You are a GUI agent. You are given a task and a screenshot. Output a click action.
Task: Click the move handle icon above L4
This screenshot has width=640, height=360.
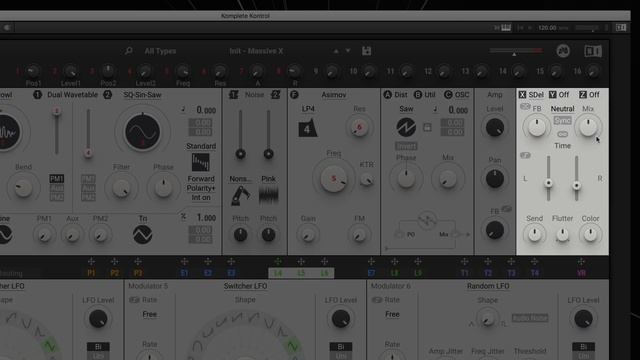[x=278, y=261]
